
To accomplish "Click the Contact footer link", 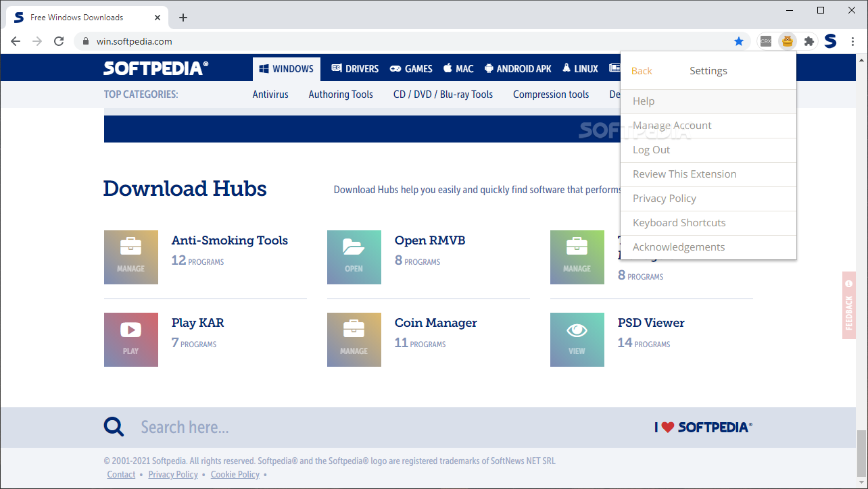I will (x=121, y=475).
